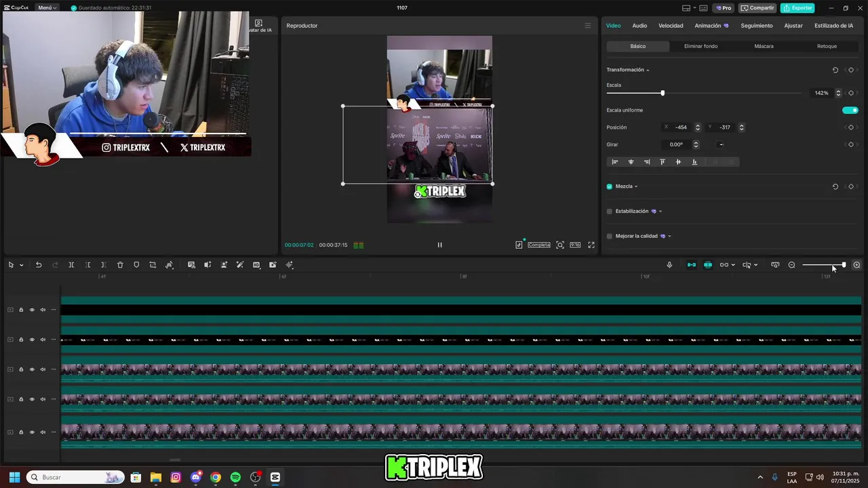The height and width of the screenshot is (488, 868).
Task: Align the clip to the top edge
Action: click(663, 162)
